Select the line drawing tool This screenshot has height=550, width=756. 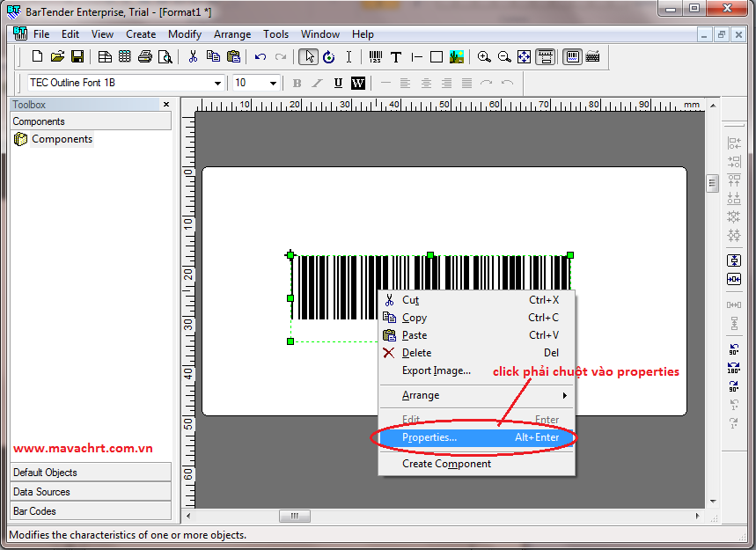[416, 57]
